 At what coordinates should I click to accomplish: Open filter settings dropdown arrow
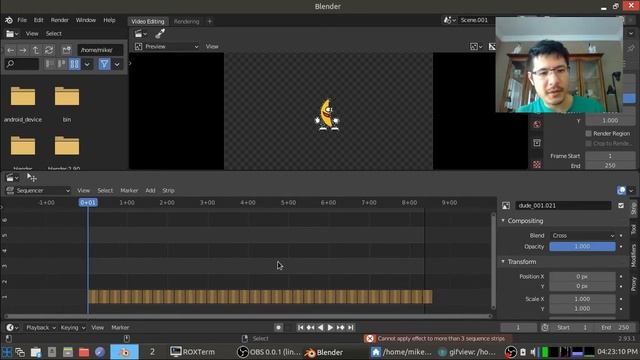pyautogui.click(x=117, y=64)
